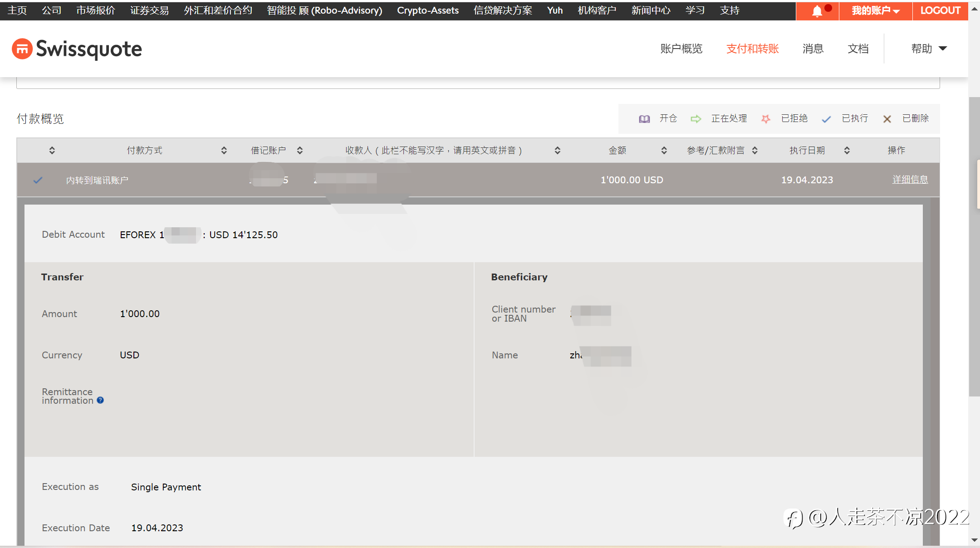This screenshot has width=980, height=548.
Task: Click the blue checkmark on payment row
Action: 38,180
